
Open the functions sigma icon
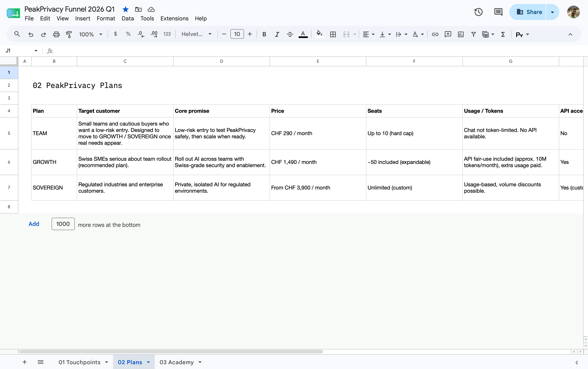(x=503, y=34)
